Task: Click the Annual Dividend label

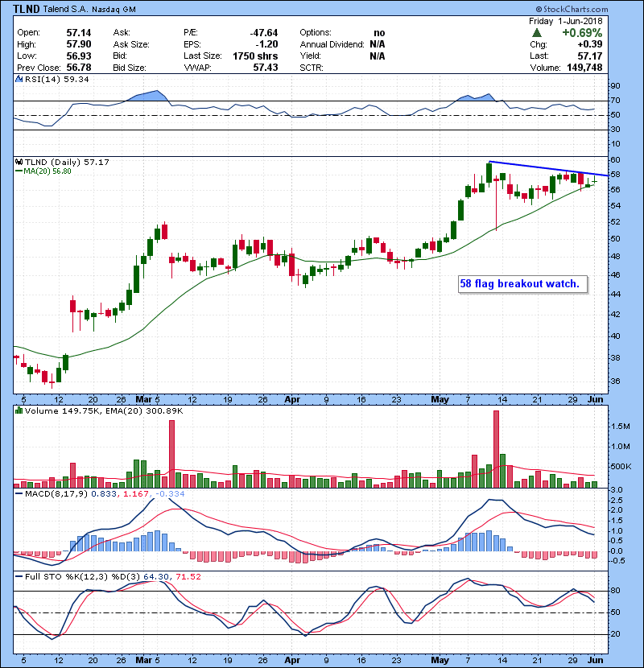Action: [332, 44]
